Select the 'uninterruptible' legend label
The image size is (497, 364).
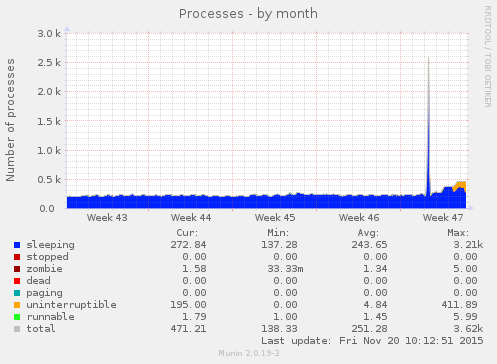tap(71, 305)
